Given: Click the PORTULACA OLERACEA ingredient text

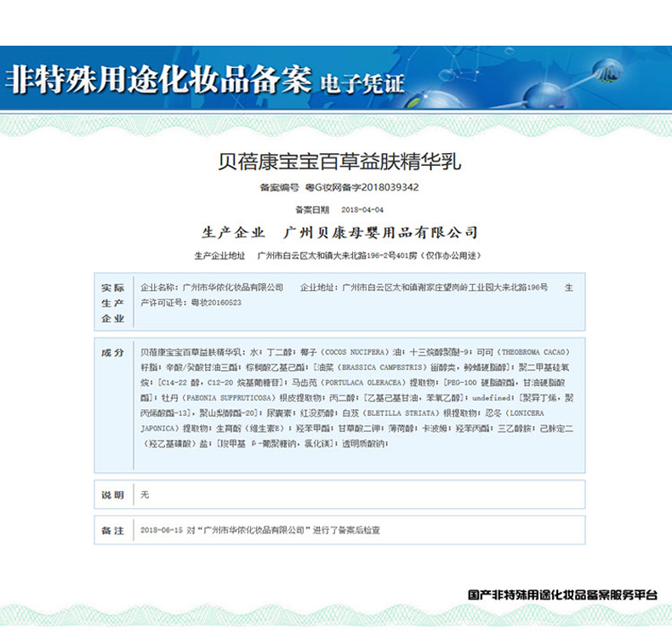Looking at the screenshot, I should click(363, 383).
